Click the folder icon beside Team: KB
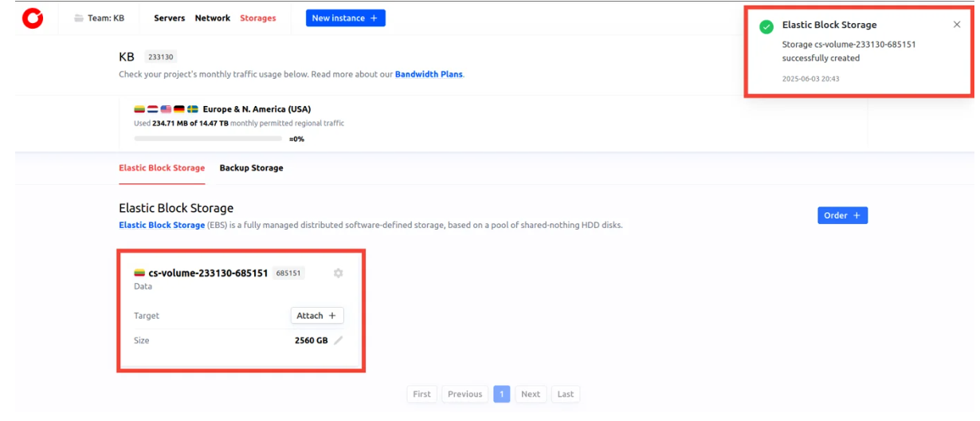980x421 pixels. (x=79, y=18)
